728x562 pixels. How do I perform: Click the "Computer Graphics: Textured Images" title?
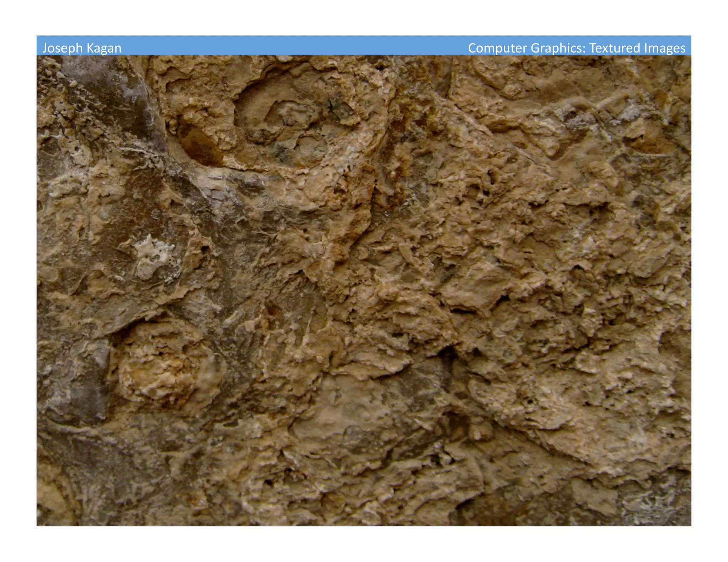pyautogui.click(x=576, y=48)
